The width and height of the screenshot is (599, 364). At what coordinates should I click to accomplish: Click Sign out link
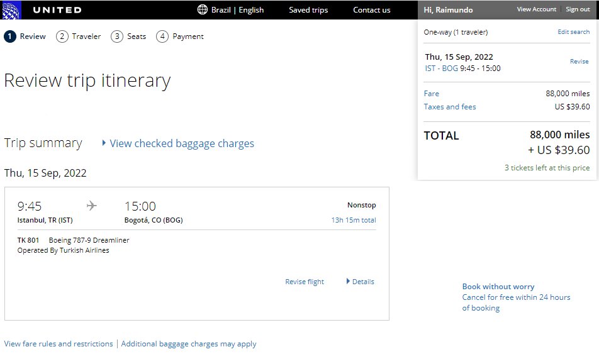click(x=578, y=9)
